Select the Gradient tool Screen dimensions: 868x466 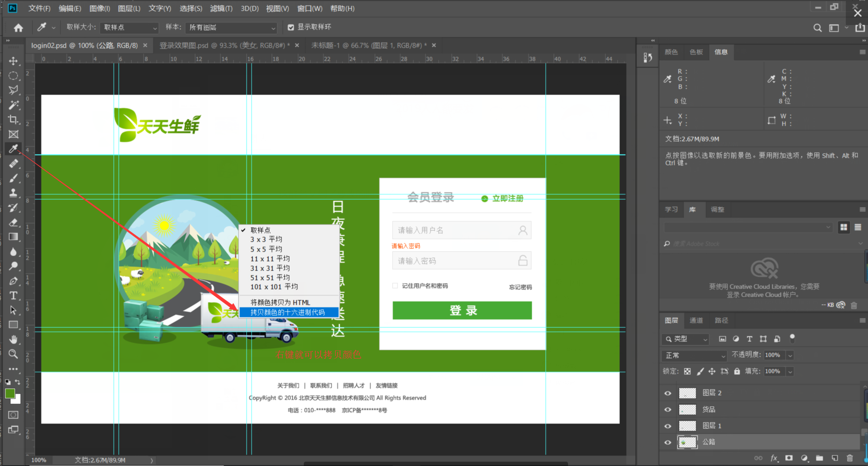pyautogui.click(x=14, y=237)
